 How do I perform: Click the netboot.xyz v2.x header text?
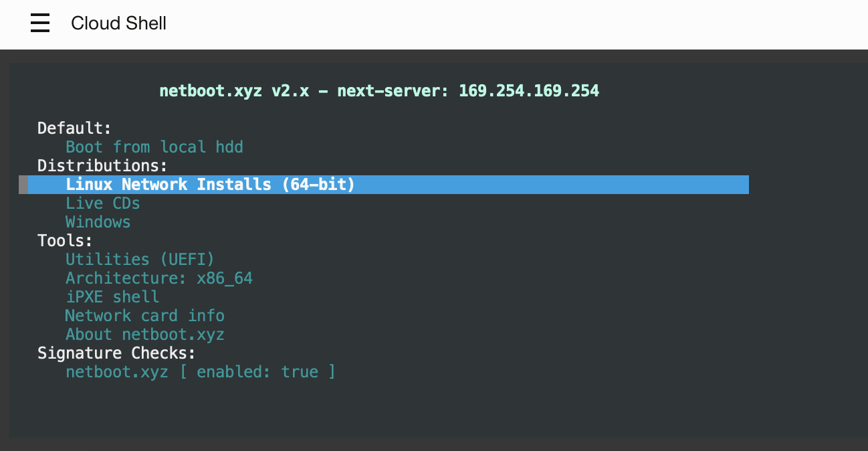pos(234,91)
